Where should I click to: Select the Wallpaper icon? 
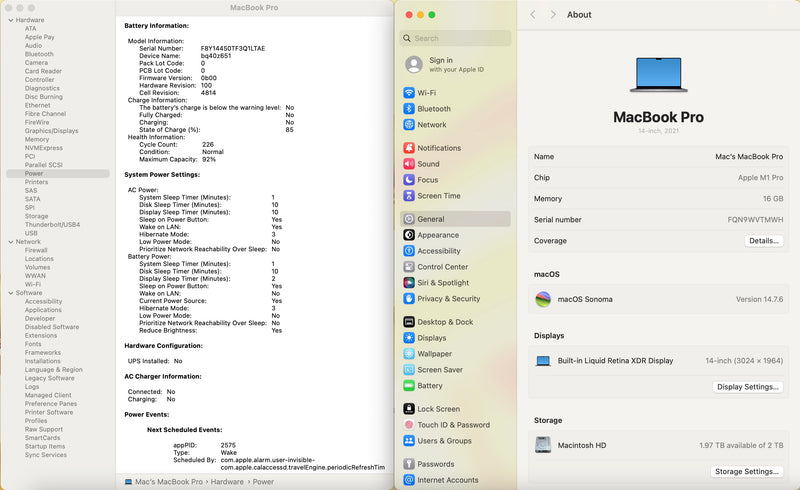point(409,354)
